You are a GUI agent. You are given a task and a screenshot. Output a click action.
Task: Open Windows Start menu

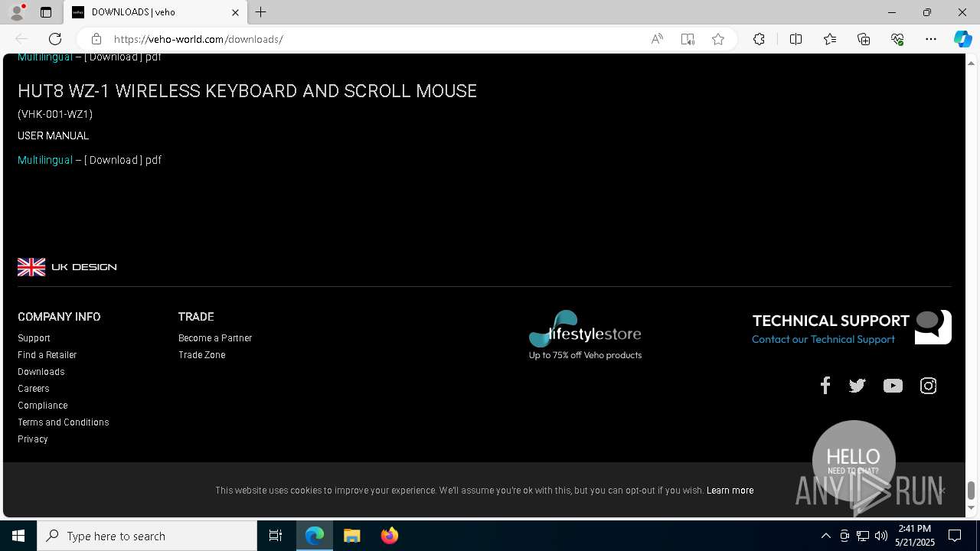tap(18, 536)
